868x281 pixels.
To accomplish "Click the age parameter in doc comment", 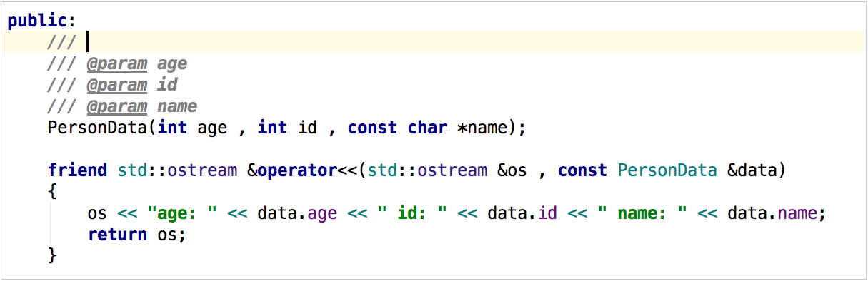I will [172, 63].
